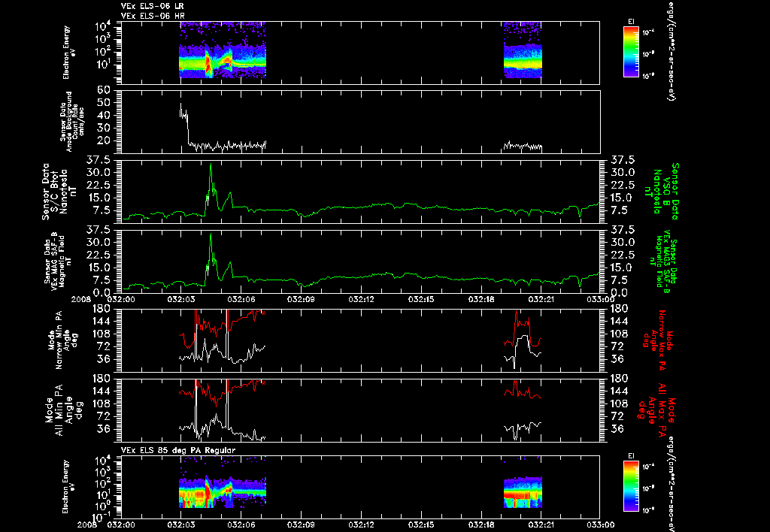The width and height of the screenshot is (770, 532).
Task: Click the 'Anode Background Count Rate' axis label
Action: 72,122
